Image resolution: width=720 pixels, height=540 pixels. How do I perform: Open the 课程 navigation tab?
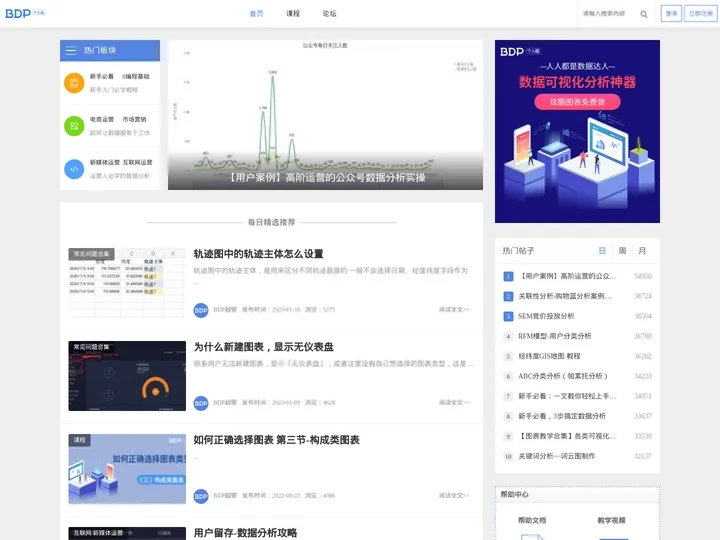click(293, 14)
